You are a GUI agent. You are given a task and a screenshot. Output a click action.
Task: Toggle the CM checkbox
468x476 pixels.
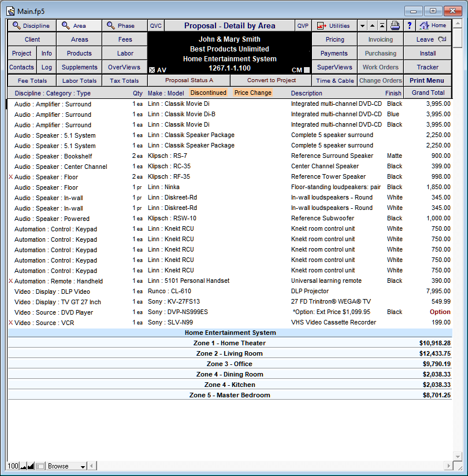(307, 70)
